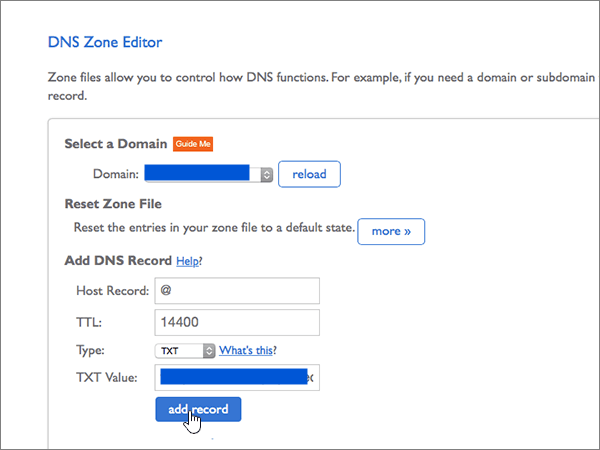The image size is (600, 450).
Task: Click the more » button
Action: point(391,231)
